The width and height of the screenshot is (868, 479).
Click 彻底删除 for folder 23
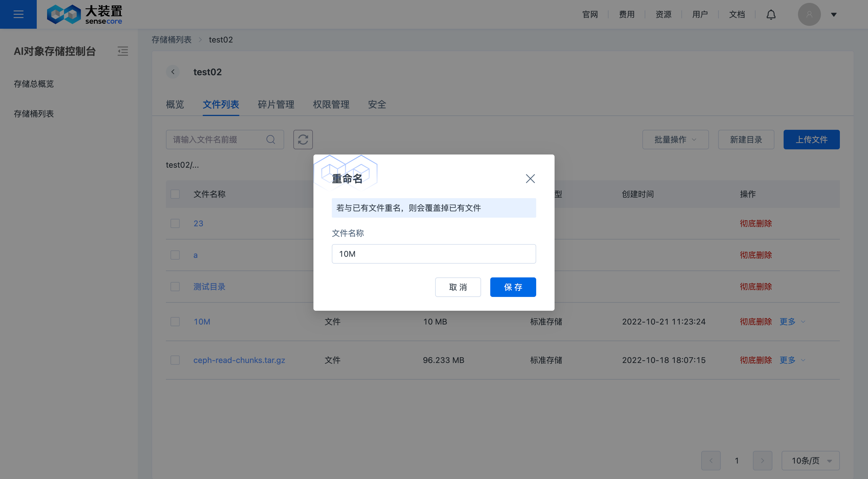[756, 223]
